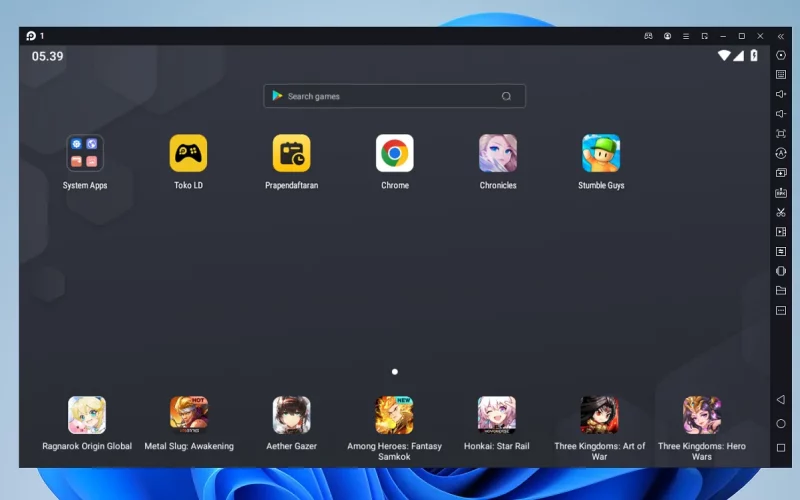Toggle fullscreen from the sidebar
800x500 pixels.
[781, 133]
